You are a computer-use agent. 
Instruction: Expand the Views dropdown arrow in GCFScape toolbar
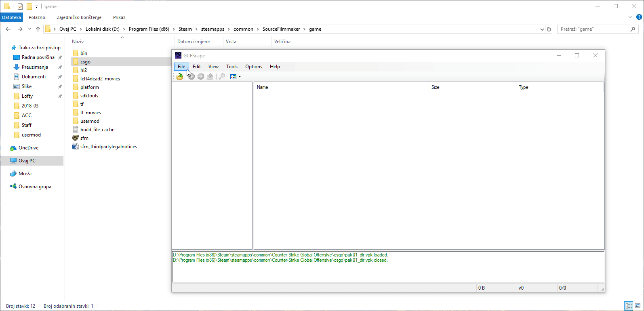pyautogui.click(x=240, y=76)
